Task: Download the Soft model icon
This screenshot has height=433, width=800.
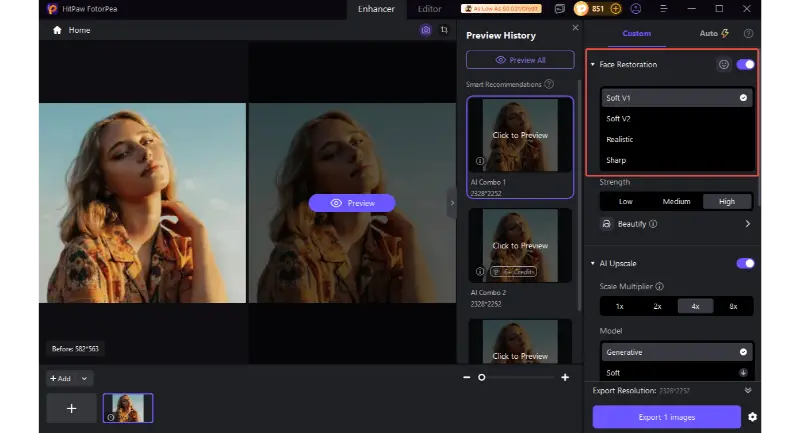Action: pos(743,373)
